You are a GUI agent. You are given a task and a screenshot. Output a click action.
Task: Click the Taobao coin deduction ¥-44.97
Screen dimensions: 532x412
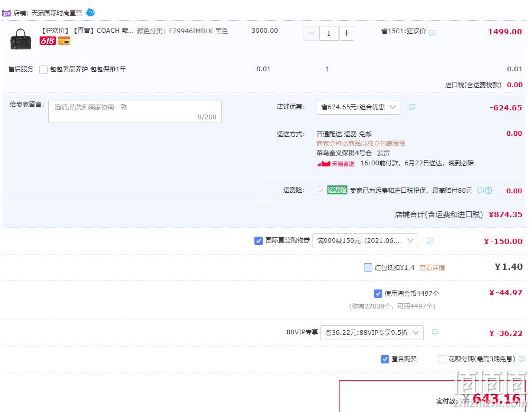[506, 293]
